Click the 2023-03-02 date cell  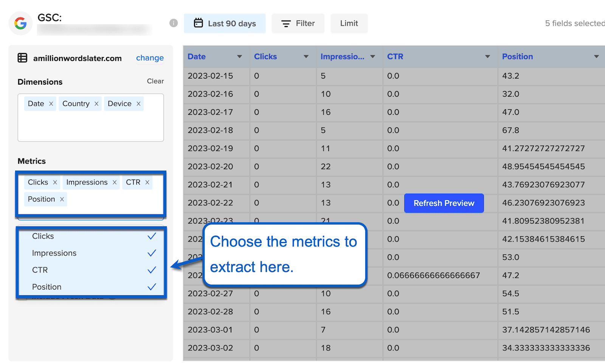tap(217, 348)
